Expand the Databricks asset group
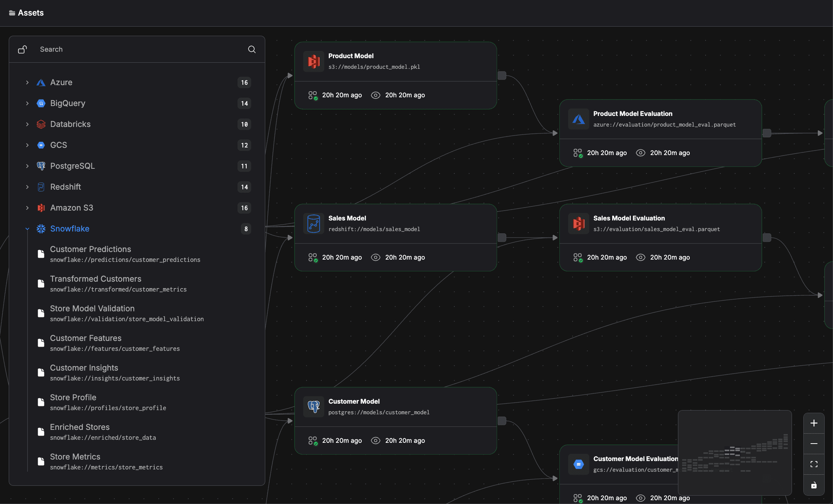This screenshot has width=833, height=504. pyautogui.click(x=27, y=124)
